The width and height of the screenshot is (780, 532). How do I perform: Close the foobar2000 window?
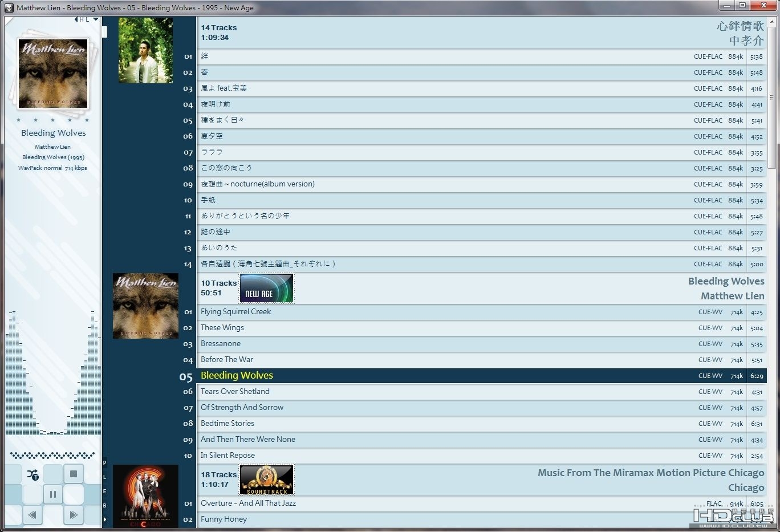click(762, 5)
